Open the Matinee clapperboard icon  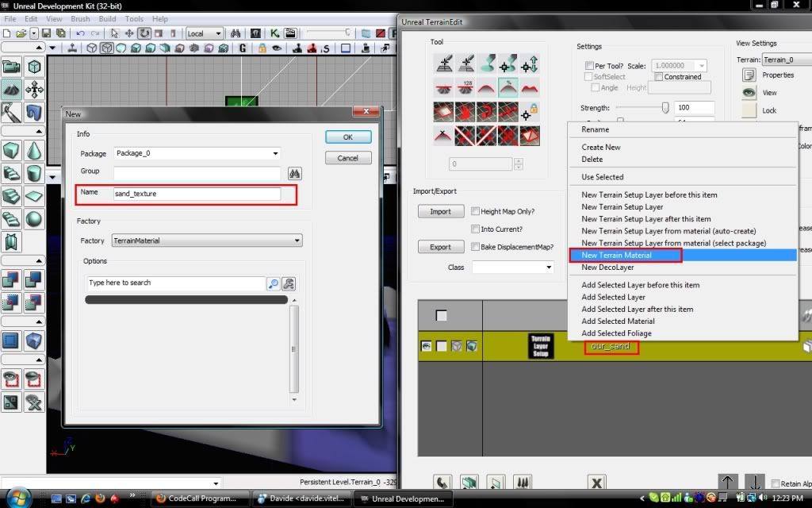tap(290, 33)
